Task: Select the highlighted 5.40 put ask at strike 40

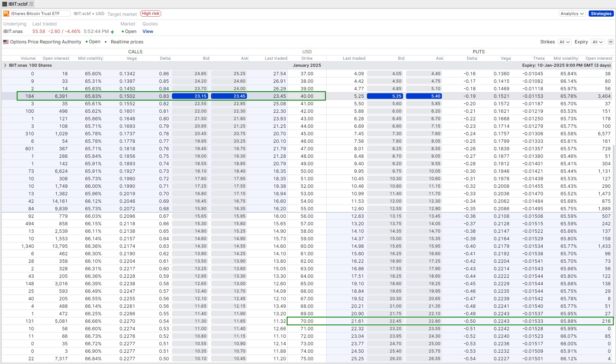Action: pyautogui.click(x=424, y=96)
